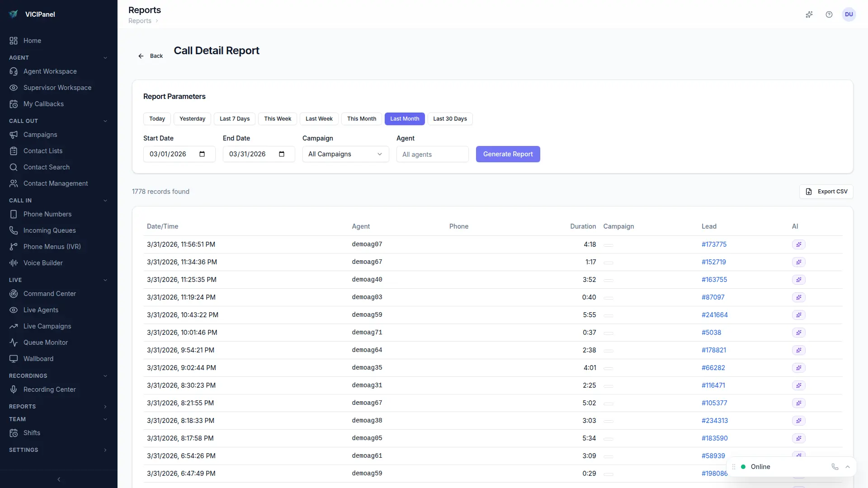Click the phone icon in Online status widget

click(x=835, y=467)
